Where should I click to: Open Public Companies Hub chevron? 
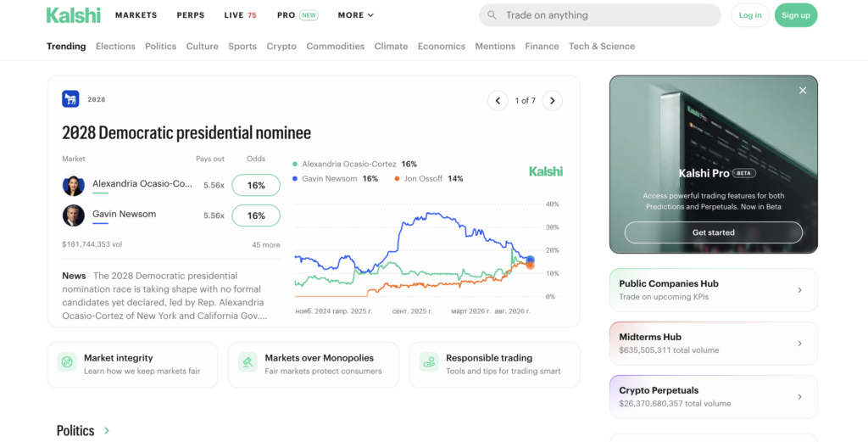click(x=800, y=290)
